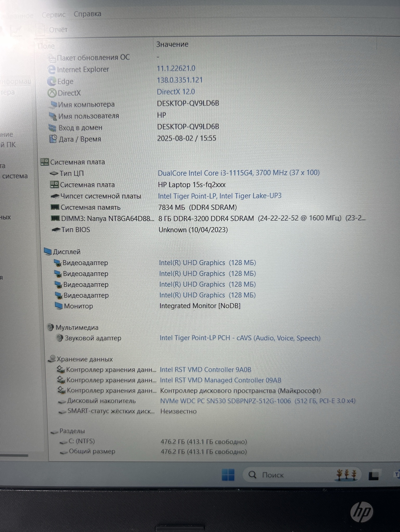Viewport: 400px width, 532px height.
Task: Click the Системная плата section header icon
Action: 45,162
